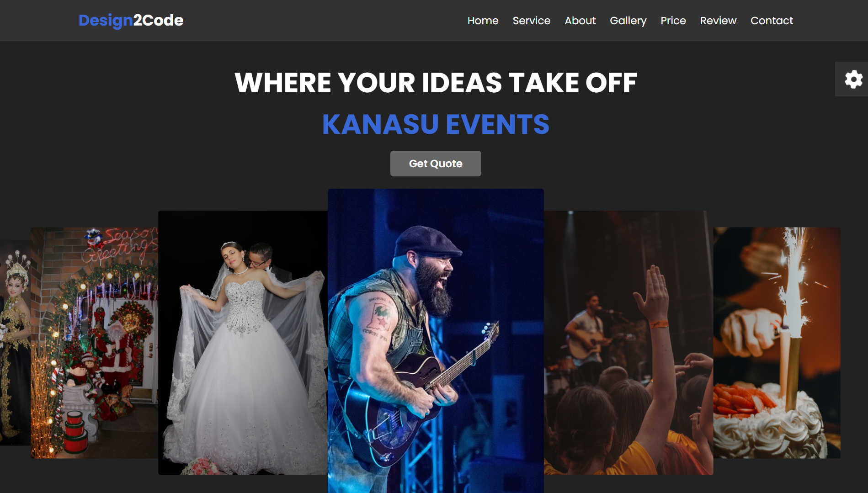Pick the partially visible traditional costume photo
Viewport: 868px width, 493px height.
15,343
